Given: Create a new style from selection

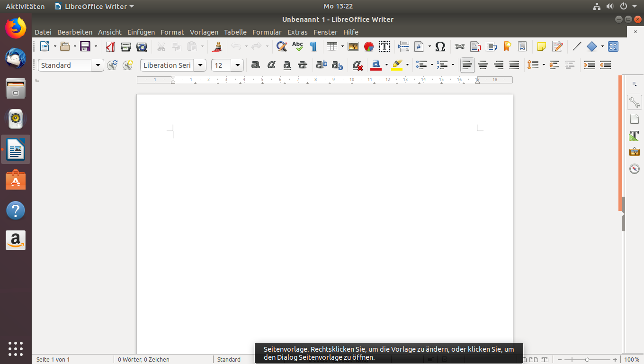Looking at the screenshot, I should tap(128, 65).
